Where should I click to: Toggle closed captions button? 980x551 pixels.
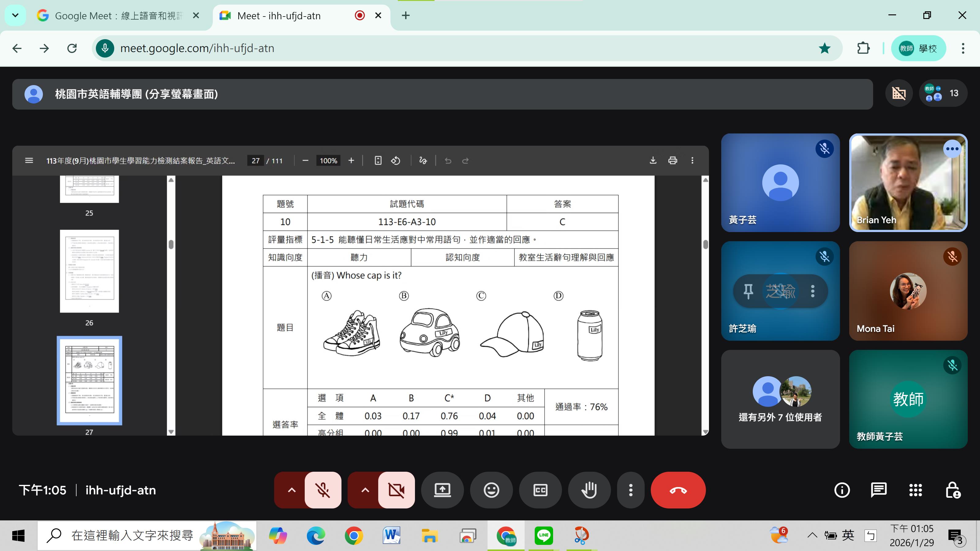[540, 490]
